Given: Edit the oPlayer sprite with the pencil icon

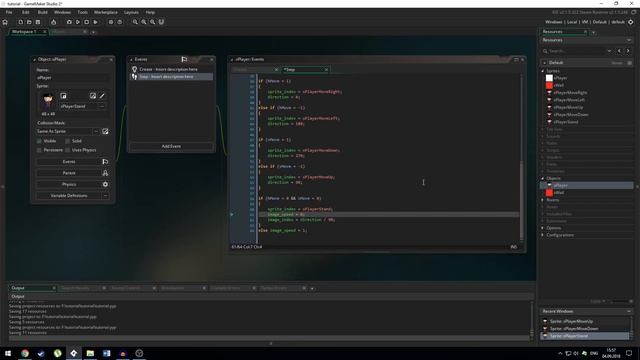Looking at the screenshot, I should point(102,96).
